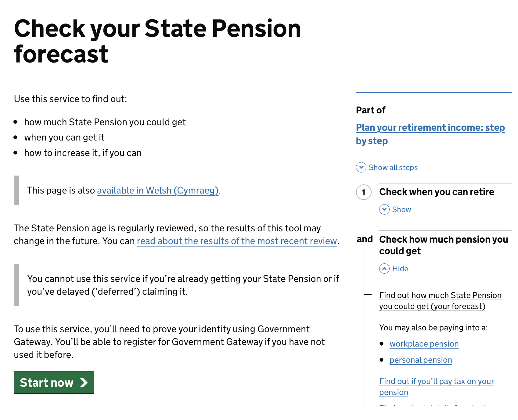Screen dimensions: 518x420
Task: Click the step 1 number circle
Action: [364, 193]
